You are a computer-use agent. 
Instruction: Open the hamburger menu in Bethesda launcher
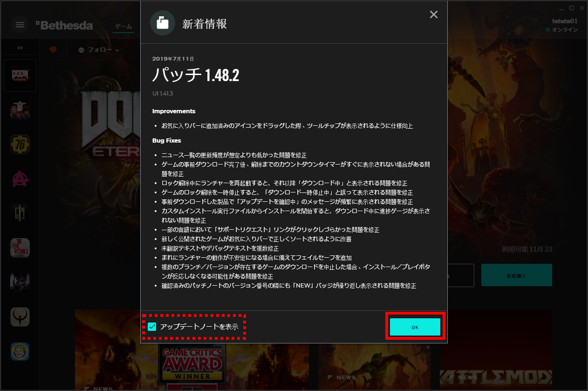(20, 25)
